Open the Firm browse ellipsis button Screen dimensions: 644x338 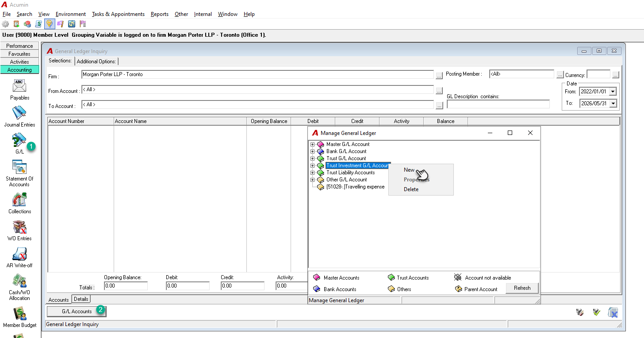click(439, 76)
